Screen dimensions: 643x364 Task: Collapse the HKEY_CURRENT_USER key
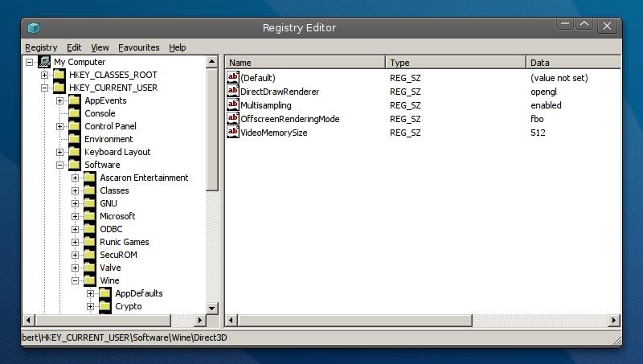45,88
